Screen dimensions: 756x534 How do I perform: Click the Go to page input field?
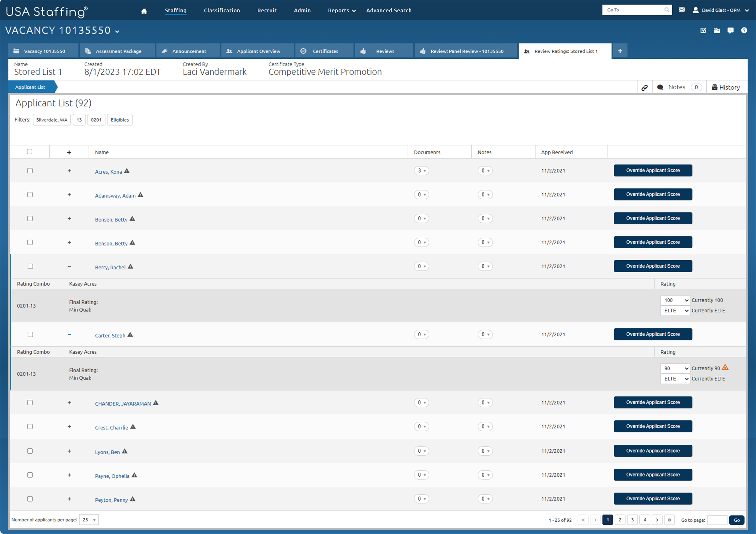[717, 520]
